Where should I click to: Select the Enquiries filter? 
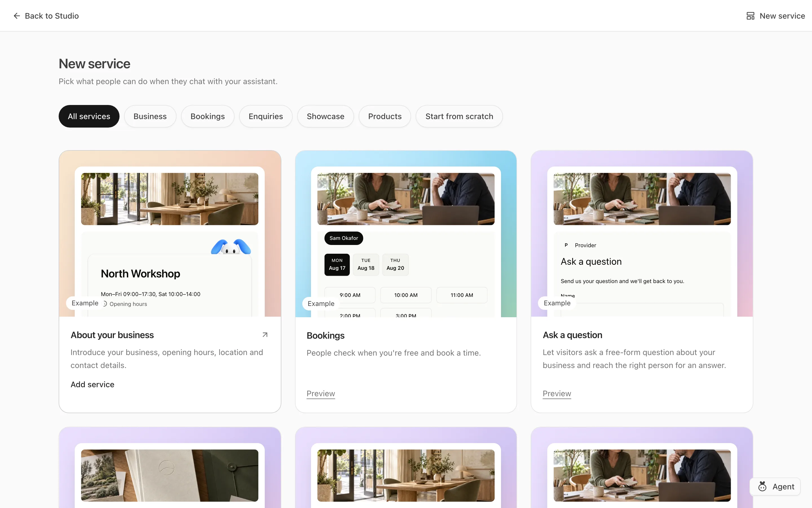[x=265, y=116]
